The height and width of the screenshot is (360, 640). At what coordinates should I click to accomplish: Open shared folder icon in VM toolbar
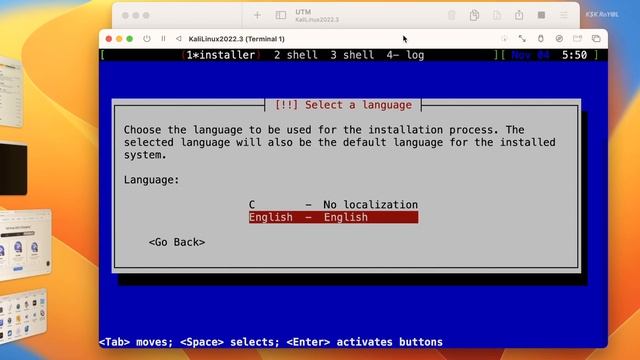point(577,39)
